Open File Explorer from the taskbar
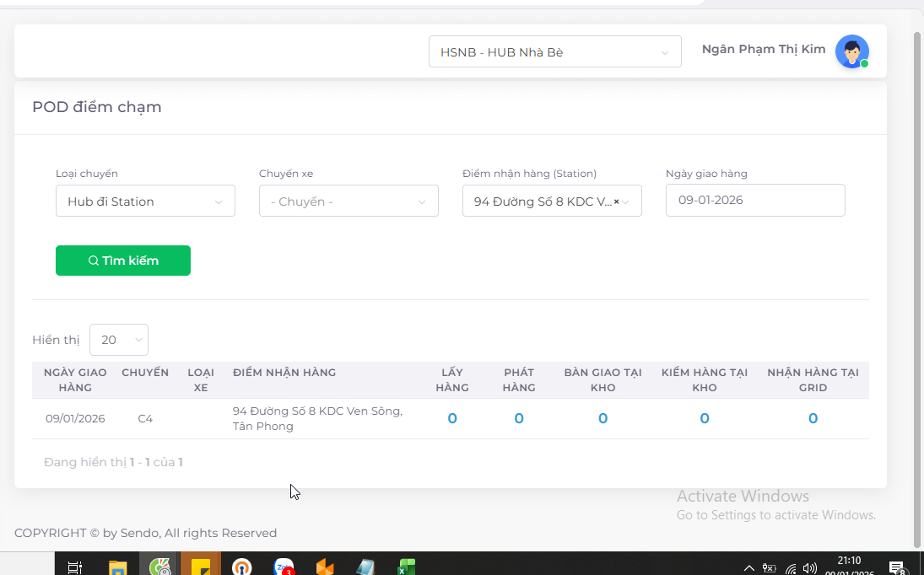 (118, 567)
